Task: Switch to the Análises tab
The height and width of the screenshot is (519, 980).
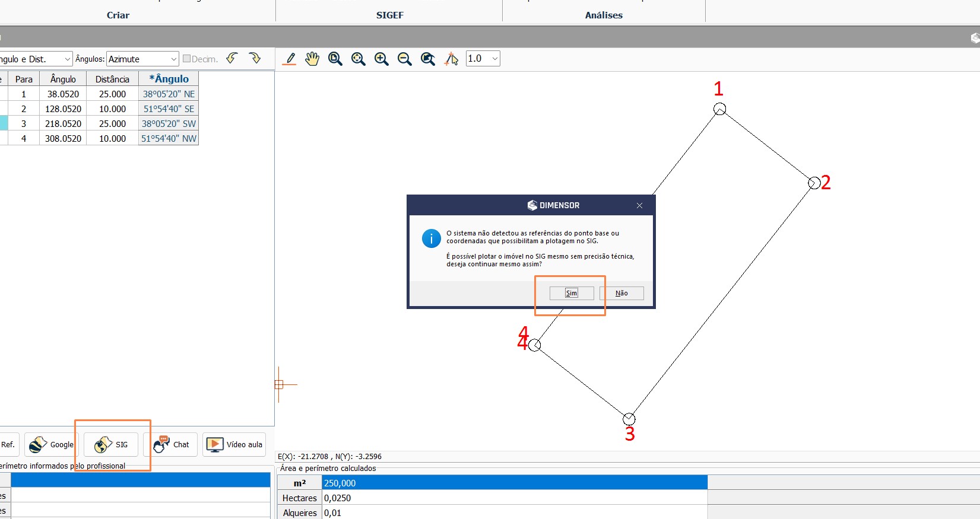Action: [x=604, y=15]
